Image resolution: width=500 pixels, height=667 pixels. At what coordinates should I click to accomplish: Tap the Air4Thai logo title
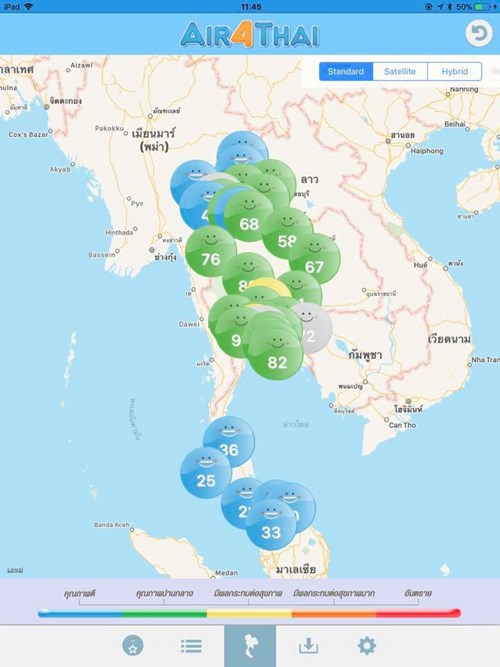[x=250, y=35]
